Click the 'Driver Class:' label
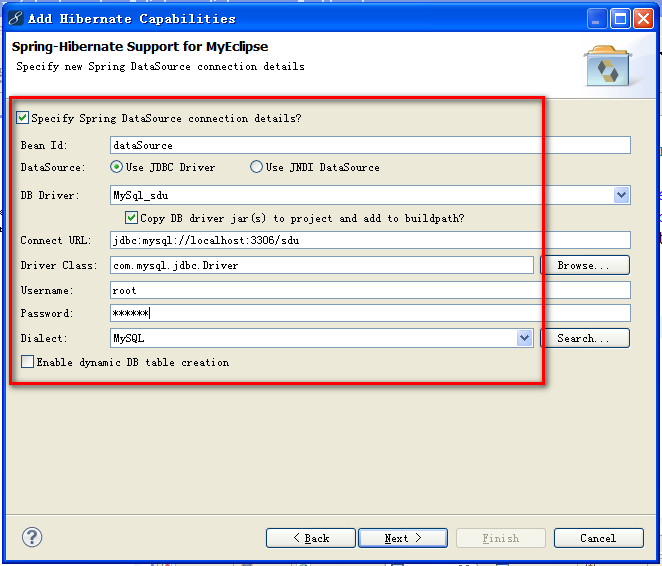The width and height of the screenshot is (662, 566). tap(59, 265)
